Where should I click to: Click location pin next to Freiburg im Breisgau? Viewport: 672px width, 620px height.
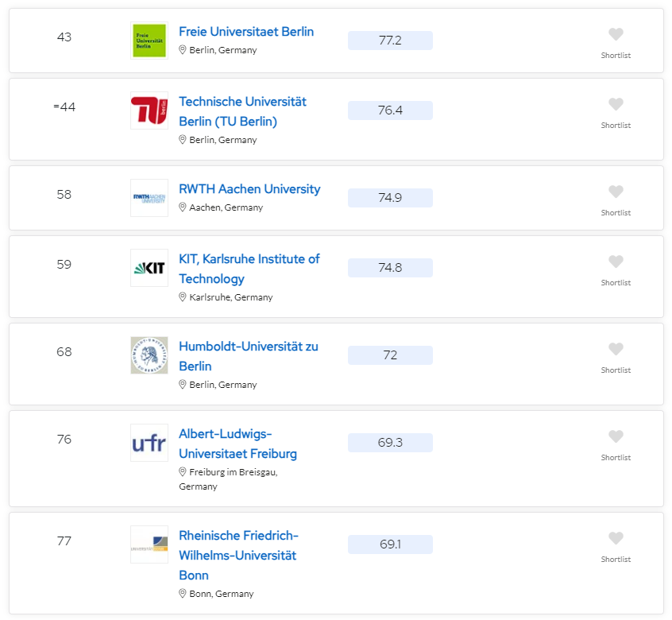coord(182,472)
